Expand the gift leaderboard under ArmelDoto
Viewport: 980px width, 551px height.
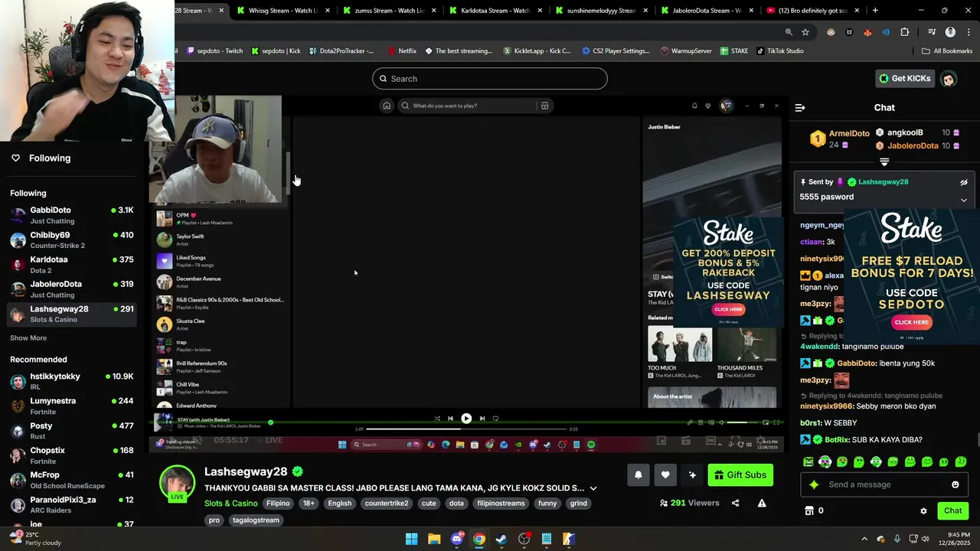tap(884, 161)
